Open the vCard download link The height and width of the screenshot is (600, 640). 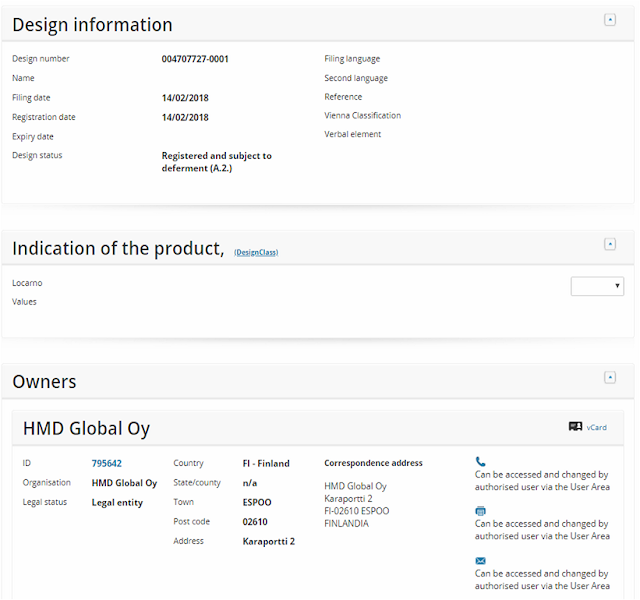pyautogui.click(x=597, y=428)
